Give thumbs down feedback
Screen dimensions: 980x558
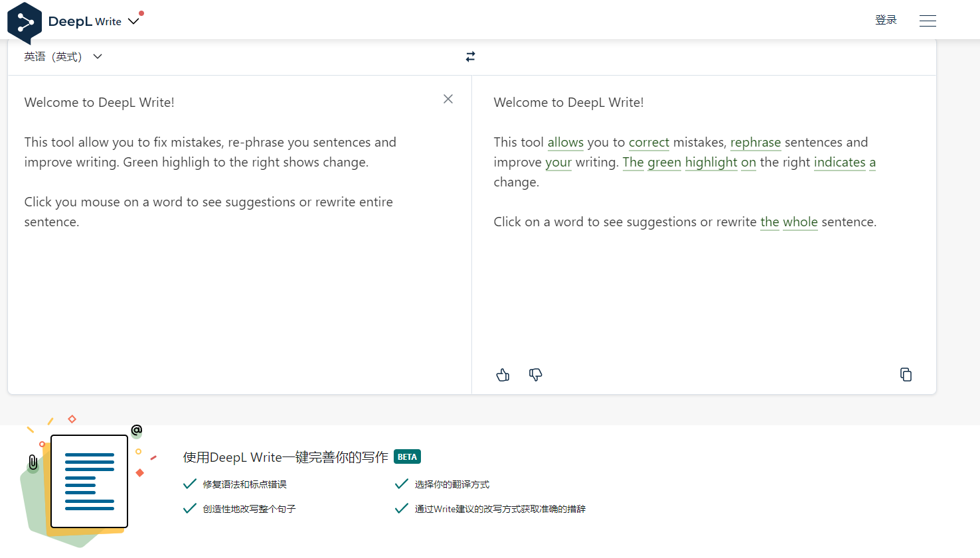pos(535,375)
